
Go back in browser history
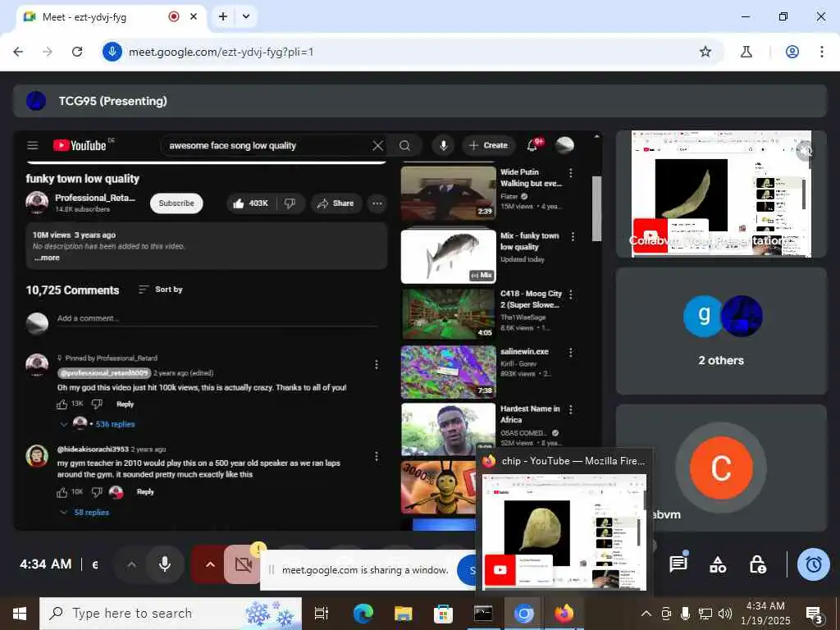pos(18,52)
